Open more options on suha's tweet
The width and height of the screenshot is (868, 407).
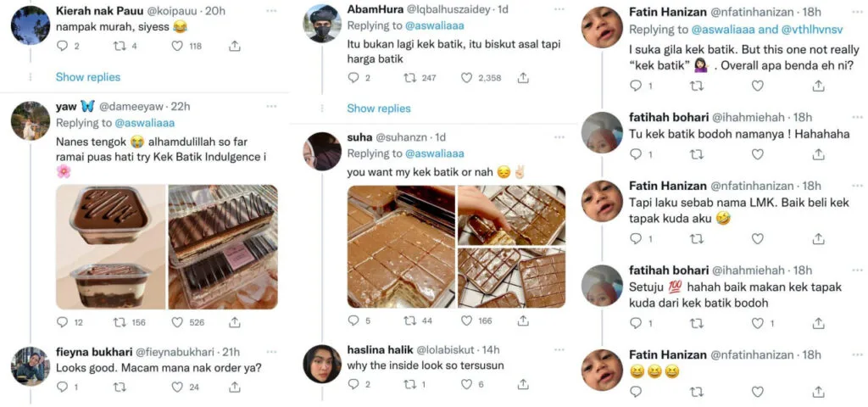(x=557, y=137)
